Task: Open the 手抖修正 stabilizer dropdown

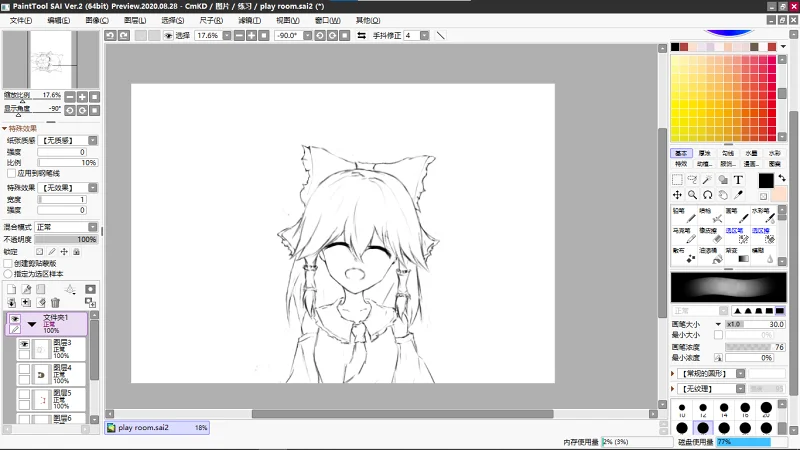Action: click(424, 35)
